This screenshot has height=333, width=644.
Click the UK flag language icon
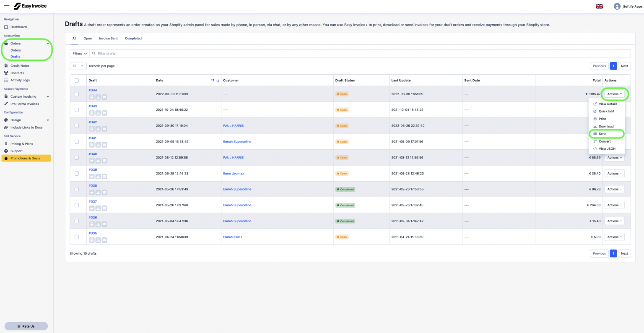599,6
